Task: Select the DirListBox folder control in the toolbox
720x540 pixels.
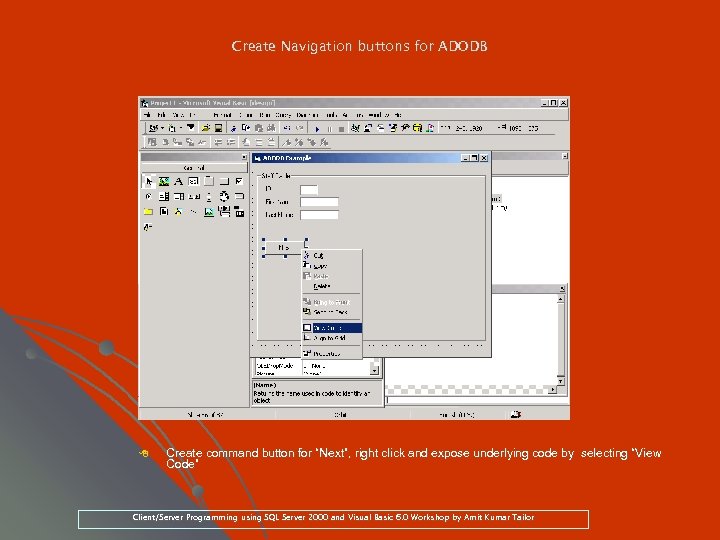Action: coord(148,212)
